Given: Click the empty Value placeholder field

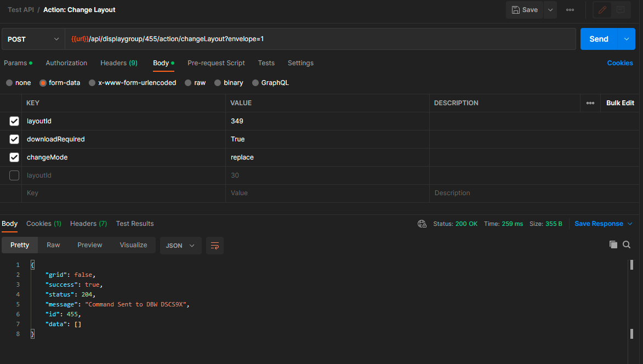Looking at the screenshot, I should coord(327,193).
